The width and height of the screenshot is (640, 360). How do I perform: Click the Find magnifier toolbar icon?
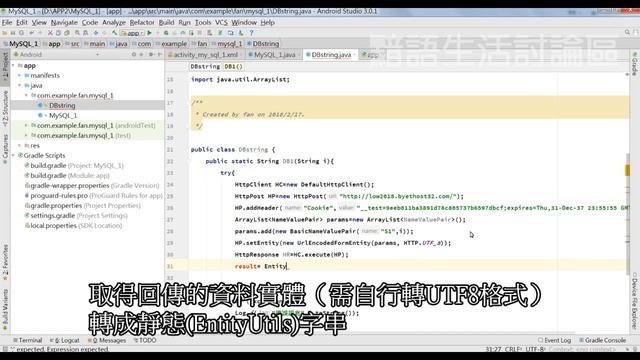click(x=77, y=33)
